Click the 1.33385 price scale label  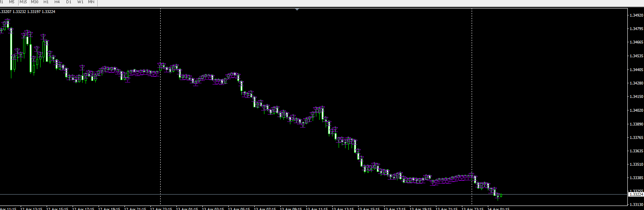636,178
